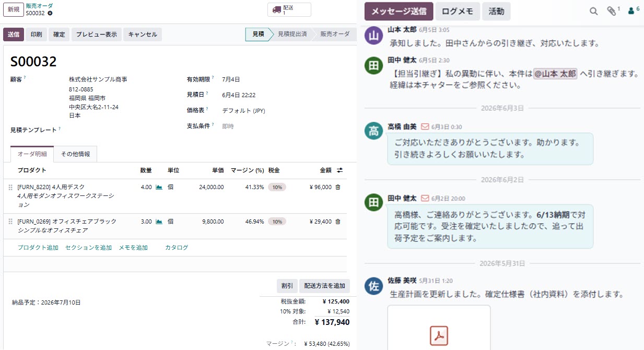Click the 41.33% margin cell
Screen dimensions: 644x350
tap(254, 187)
